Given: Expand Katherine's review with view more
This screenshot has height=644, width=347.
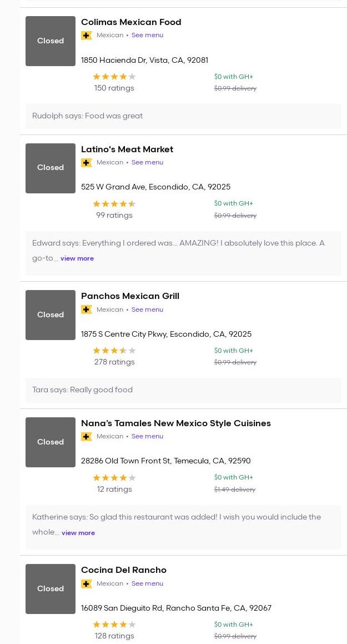Looking at the screenshot, I should pos(78,533).
